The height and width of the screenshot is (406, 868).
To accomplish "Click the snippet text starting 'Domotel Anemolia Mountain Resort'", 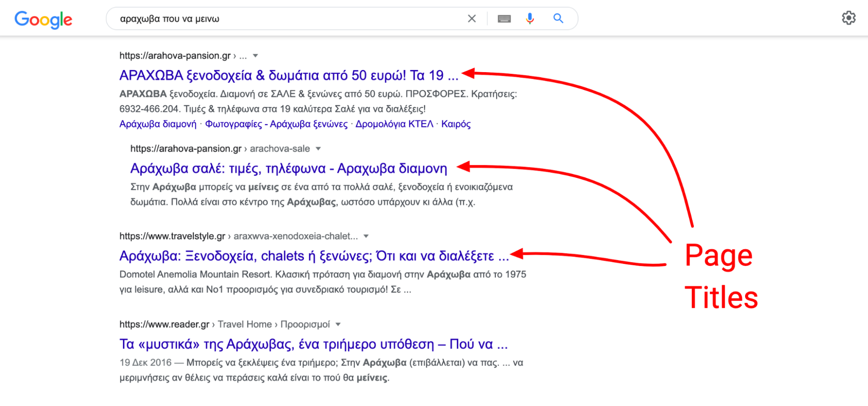I will pos(323,282).
